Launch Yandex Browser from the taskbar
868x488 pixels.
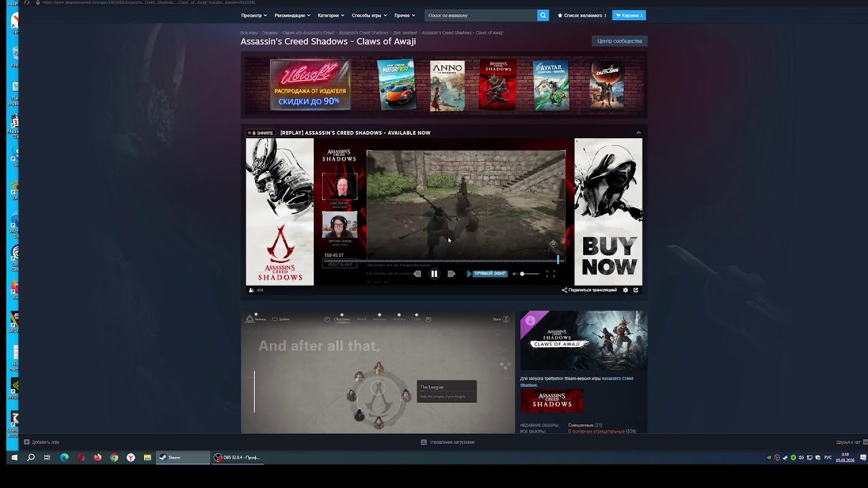(x=131, y=457)
